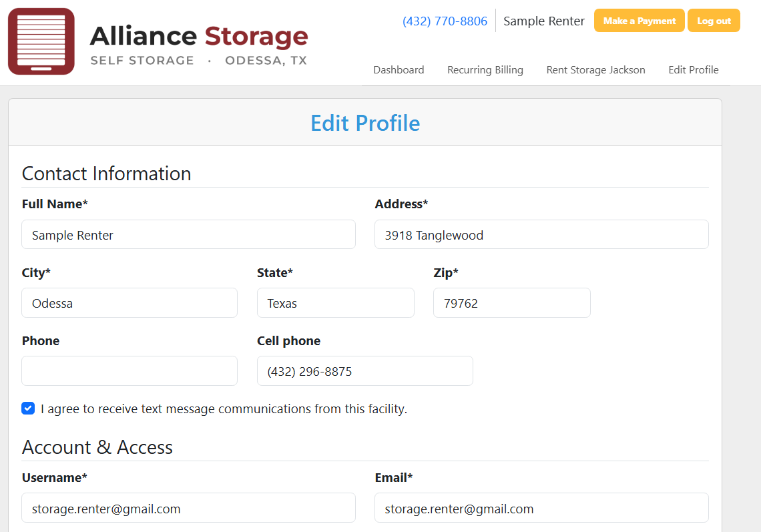Image resolution: width=761 pixels, height=532 pixels.
Task: Click the Log out button
Action: pyautogui.click(x=714, y=21)
